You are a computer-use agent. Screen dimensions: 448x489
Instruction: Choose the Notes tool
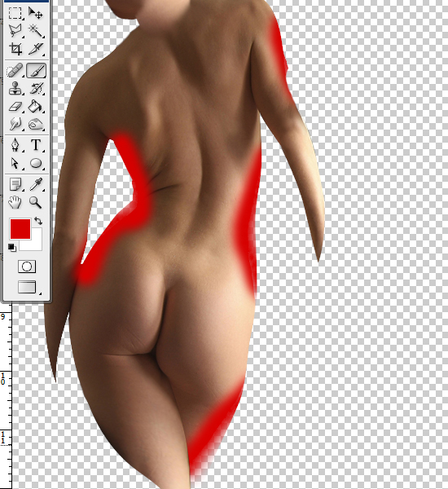15,184
